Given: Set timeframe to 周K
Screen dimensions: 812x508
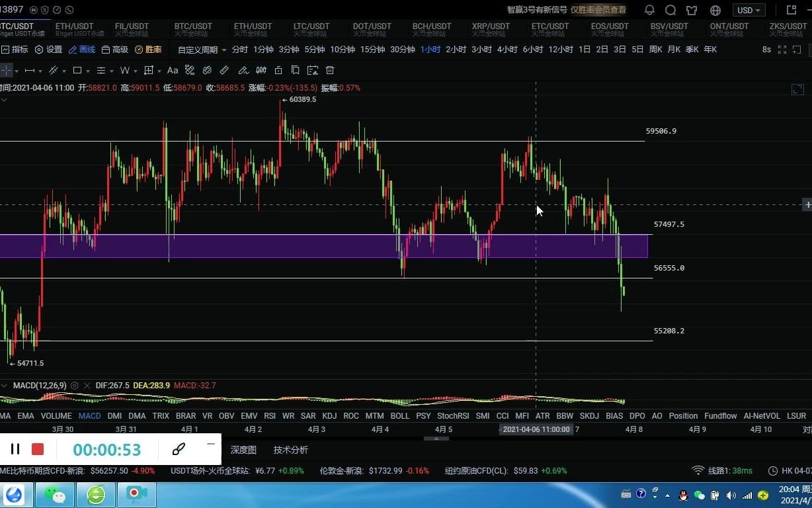Looking at the screenshot, I should point(655,50).
